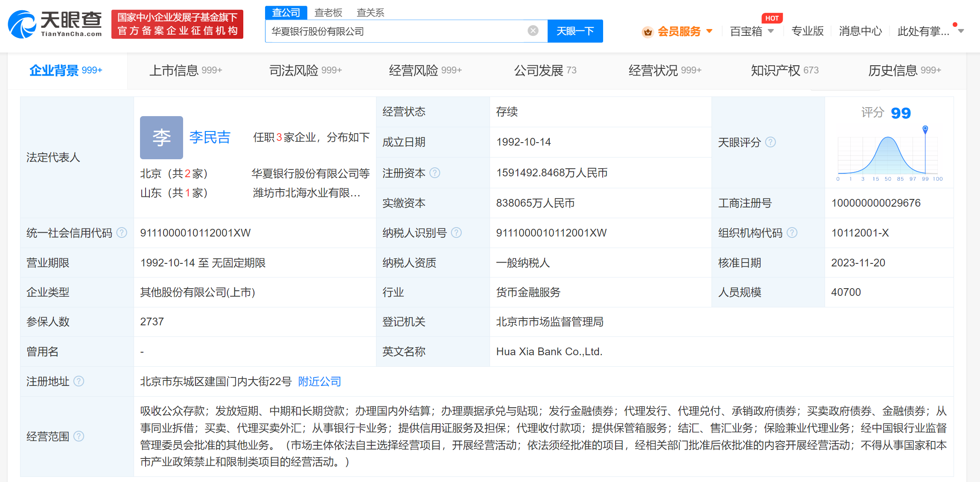The width and height of the screenshot is (980, 482).
Task: Click the 李 avatar thumbnail
Action: point(161,137)
